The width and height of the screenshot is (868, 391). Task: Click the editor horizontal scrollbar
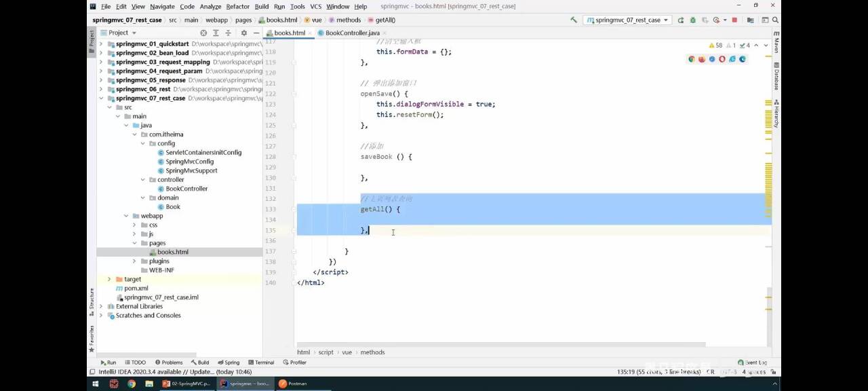(501, 345)
